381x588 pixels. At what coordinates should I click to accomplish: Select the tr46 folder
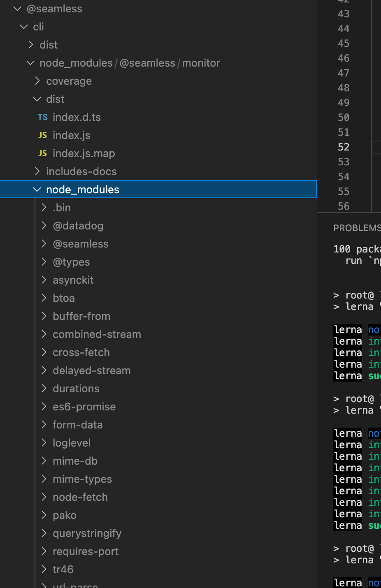click(63, 569)
